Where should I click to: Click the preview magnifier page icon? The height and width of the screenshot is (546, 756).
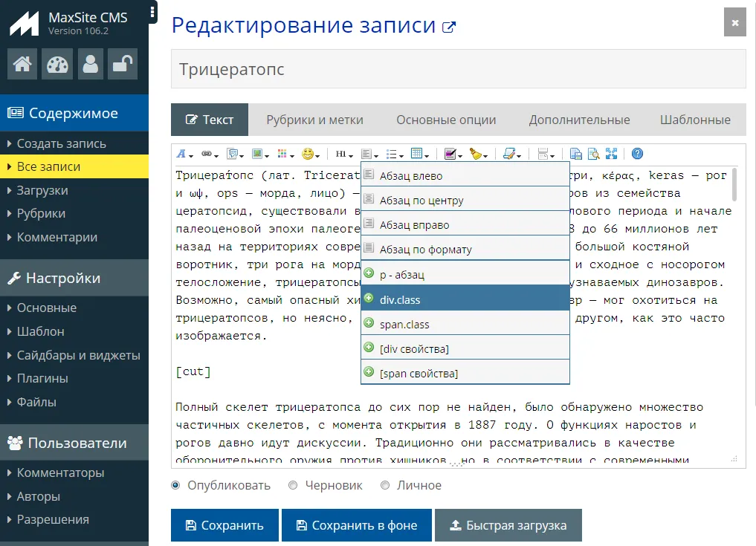click(593, 154)
